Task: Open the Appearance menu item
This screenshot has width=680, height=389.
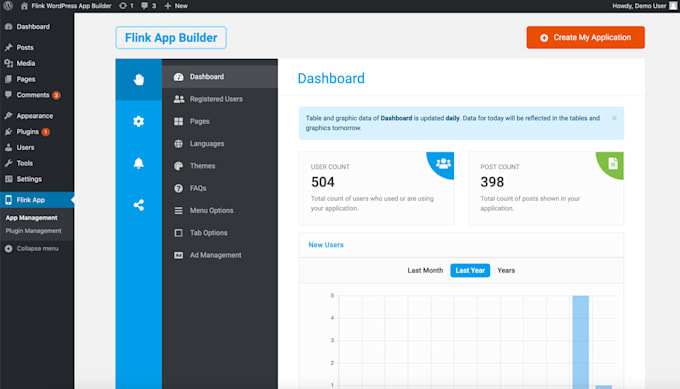Action: pos(37,116)
